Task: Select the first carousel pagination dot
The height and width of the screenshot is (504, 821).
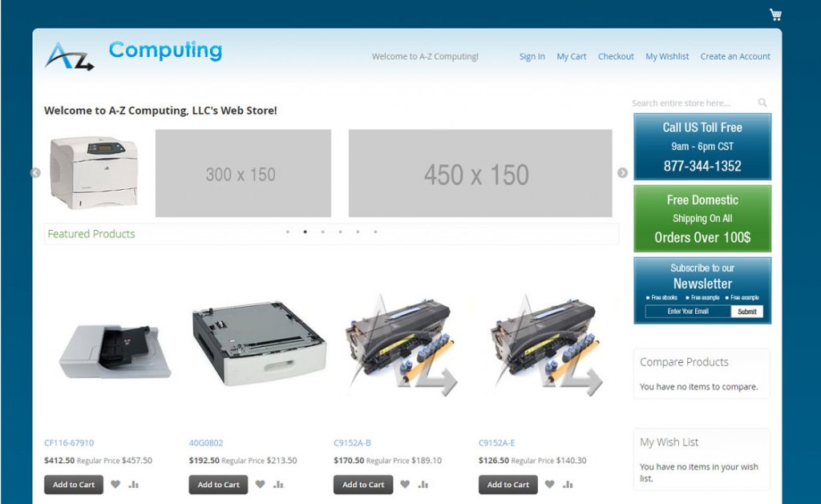Action: pos(288,232)
